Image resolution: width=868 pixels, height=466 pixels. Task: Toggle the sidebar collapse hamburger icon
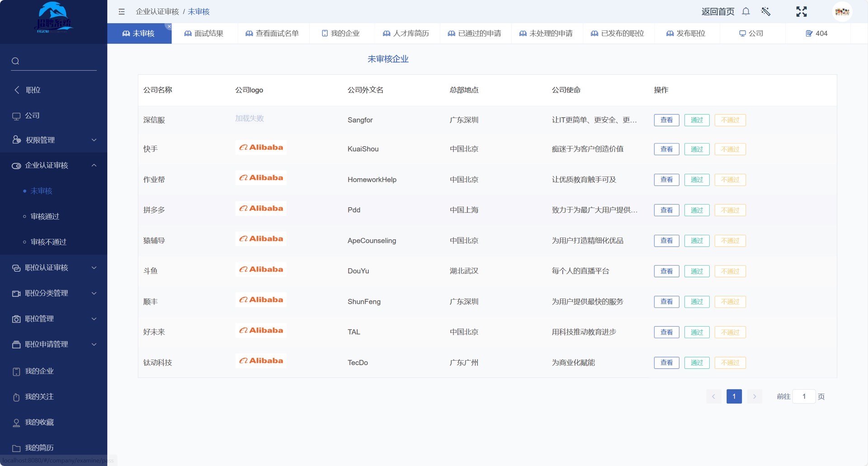(x=122, y=12)
